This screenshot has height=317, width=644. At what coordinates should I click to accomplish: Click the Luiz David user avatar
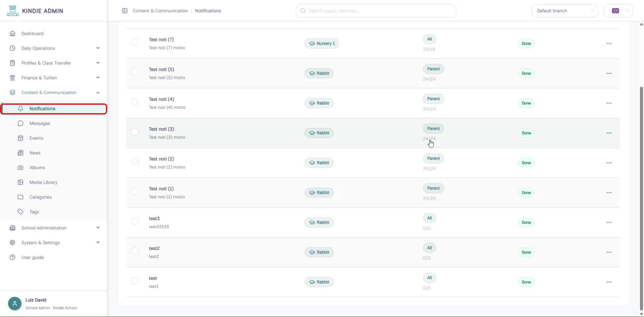pyautogui.click(x=15, y=304)
